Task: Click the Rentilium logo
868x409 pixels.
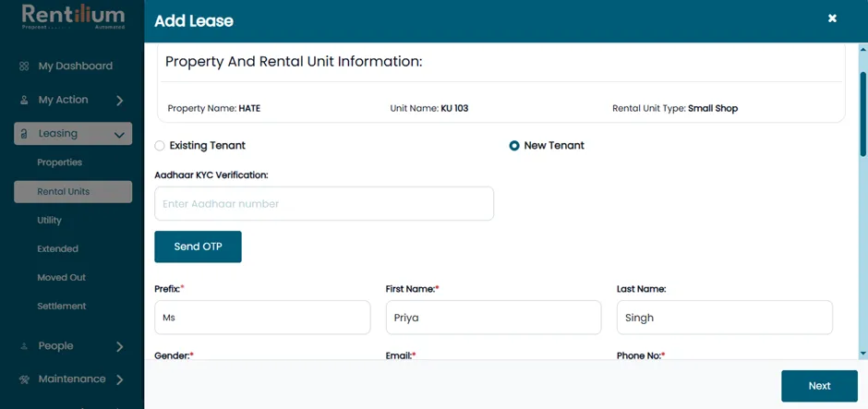Action: 73,18
